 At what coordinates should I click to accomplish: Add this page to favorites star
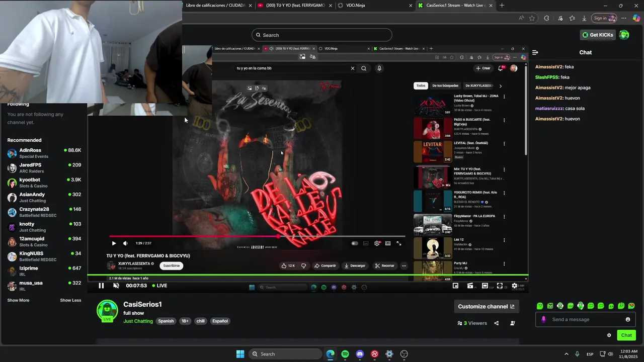coord(532,18)
